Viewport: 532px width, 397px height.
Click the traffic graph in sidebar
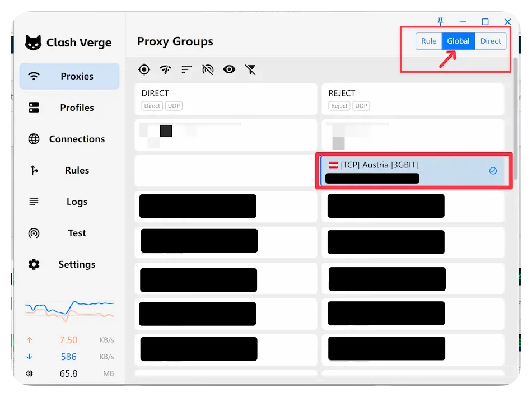click(x=69, y=311)
